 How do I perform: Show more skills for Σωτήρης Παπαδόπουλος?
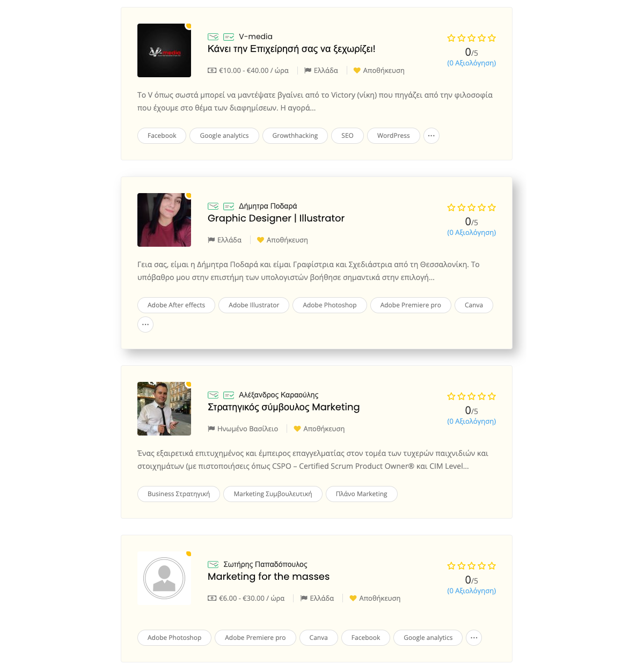tap(474, 638)
